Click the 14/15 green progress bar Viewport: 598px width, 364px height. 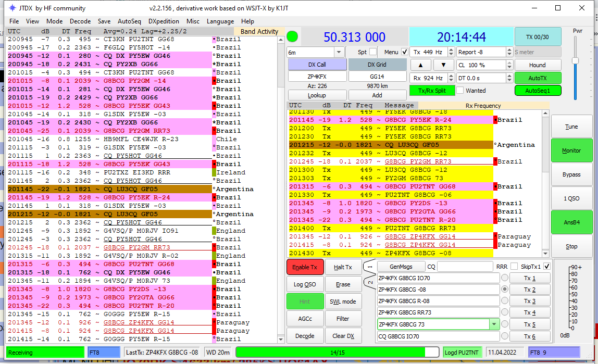click(337, 353)
